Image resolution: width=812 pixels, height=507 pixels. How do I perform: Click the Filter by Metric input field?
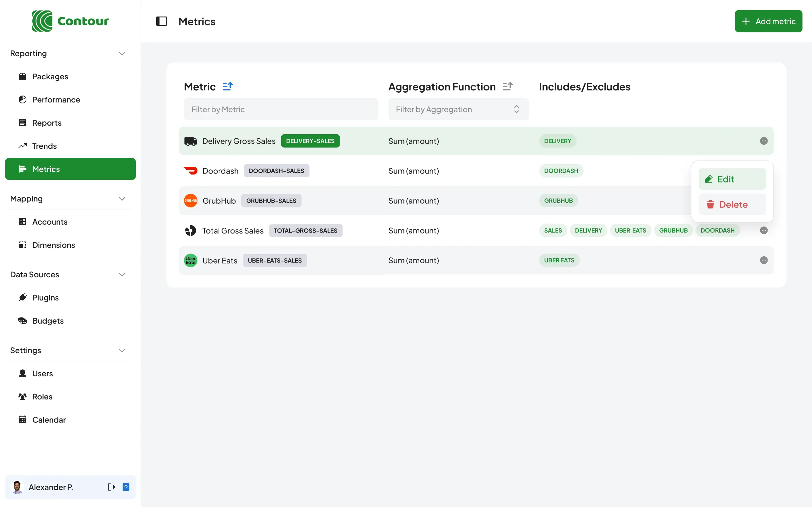point(281,109)
